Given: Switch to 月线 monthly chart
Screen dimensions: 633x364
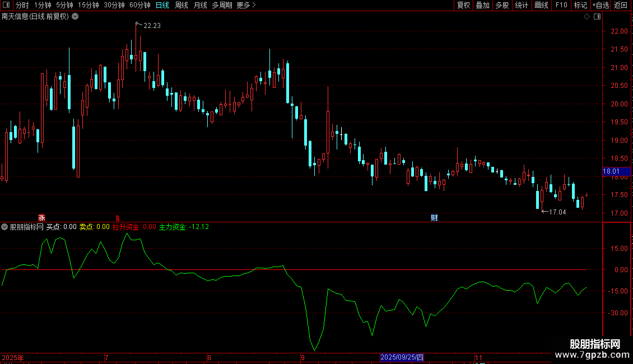Looking at the screenshot, I should pyautogui.click(x=200, y=5).
